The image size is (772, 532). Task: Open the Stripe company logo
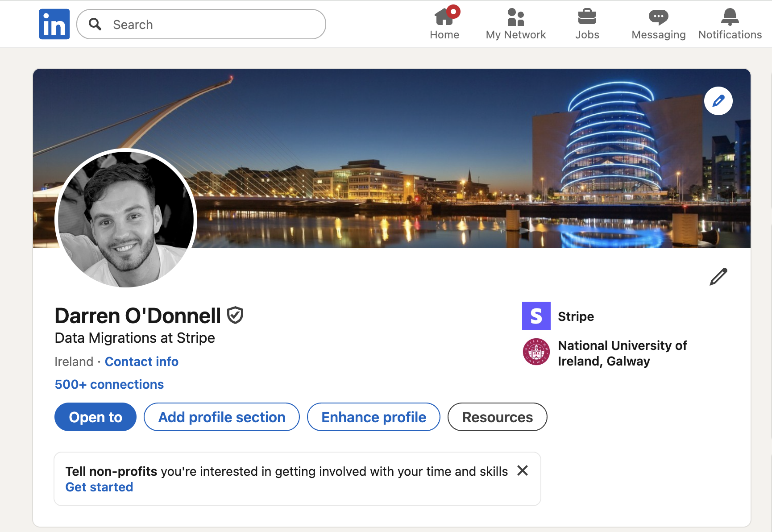(x=536, y=316)
